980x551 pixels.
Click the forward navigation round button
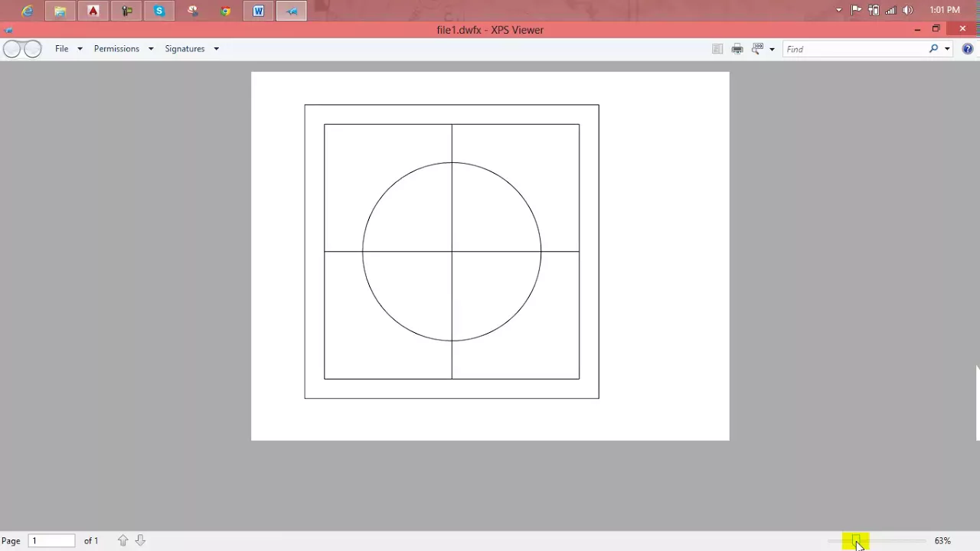click(33, 49)
